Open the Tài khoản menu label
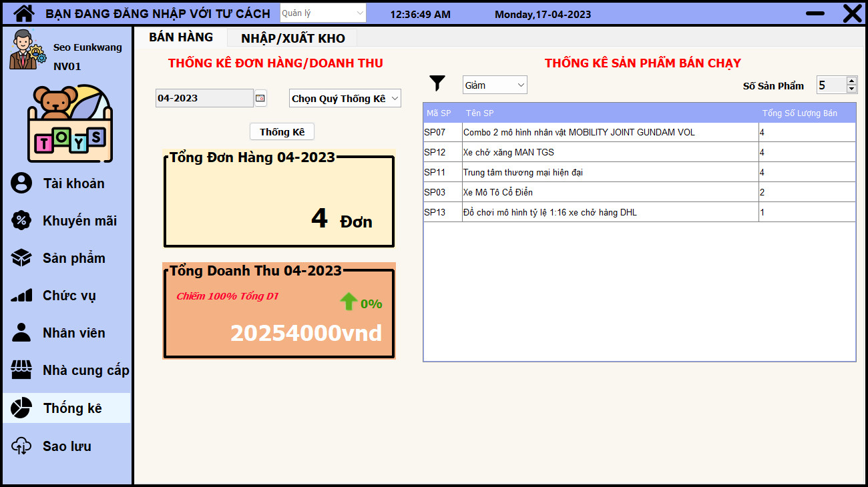Screen dimensions: 868x487 73,183
